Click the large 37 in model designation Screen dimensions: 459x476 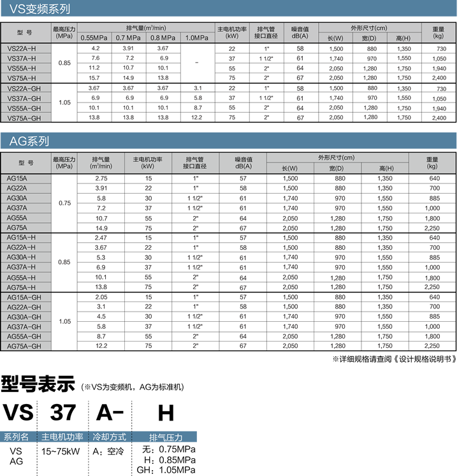point(62,413)
